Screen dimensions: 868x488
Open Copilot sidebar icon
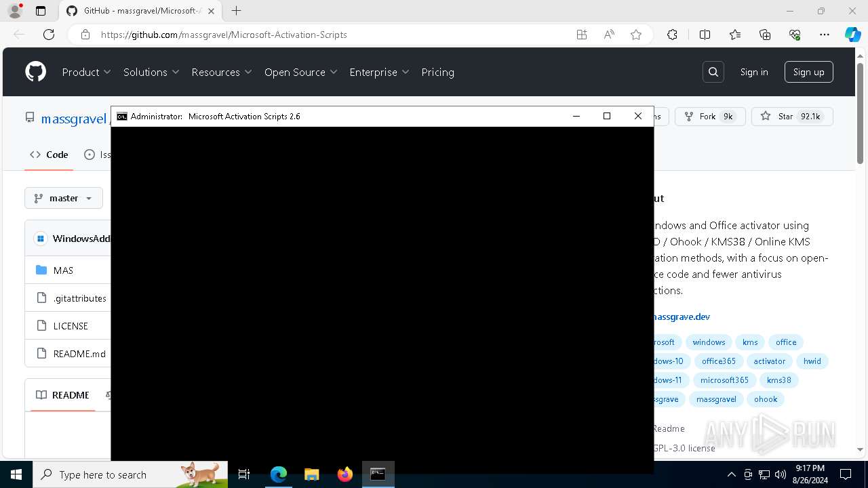point(852,35)
